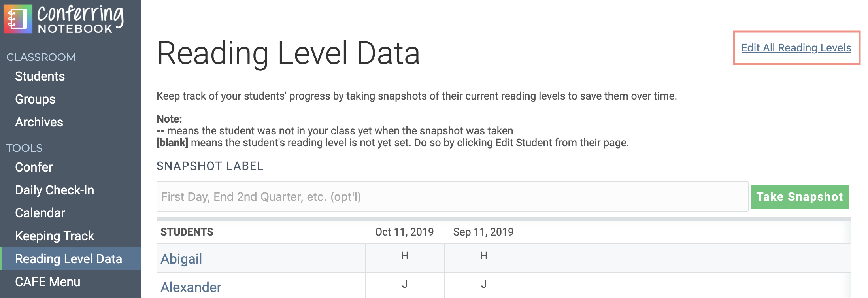Viewport: 868px width, 298px height.
Task: Click Alexander's Sep 11 reading level J
Action: 483,283
